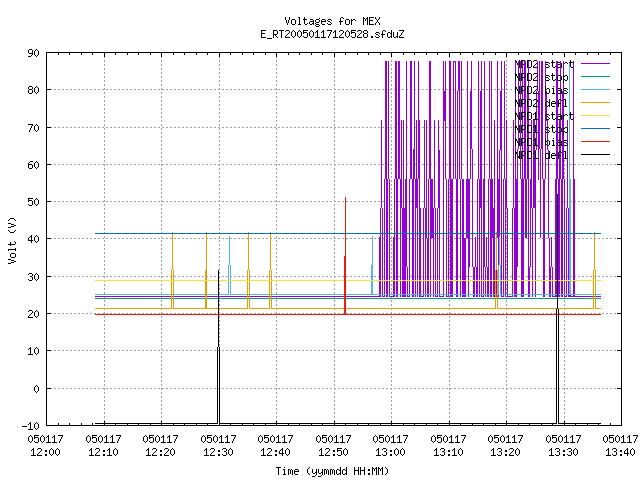Click the y-axis tick label 20

point(33,314)
